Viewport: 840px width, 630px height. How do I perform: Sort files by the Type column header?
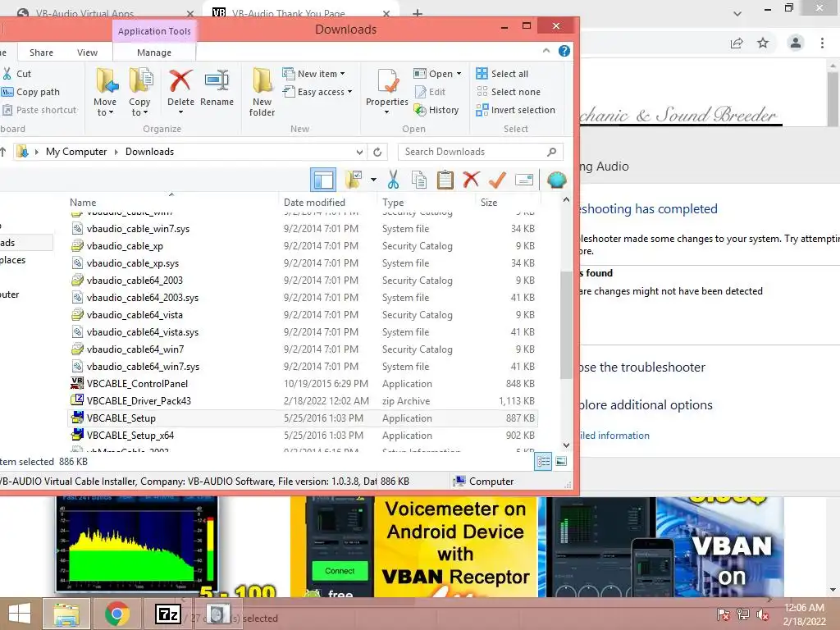(x=393, y=203)
